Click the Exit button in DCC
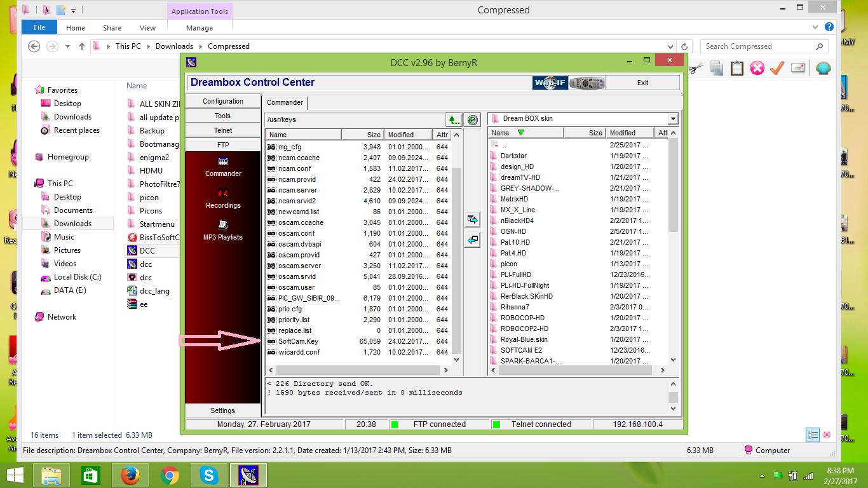 643,83
